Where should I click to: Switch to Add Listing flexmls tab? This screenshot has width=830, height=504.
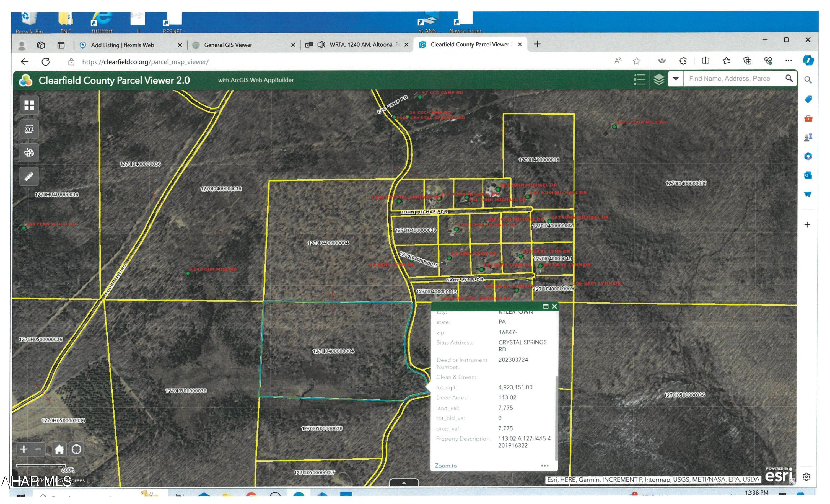123,45
